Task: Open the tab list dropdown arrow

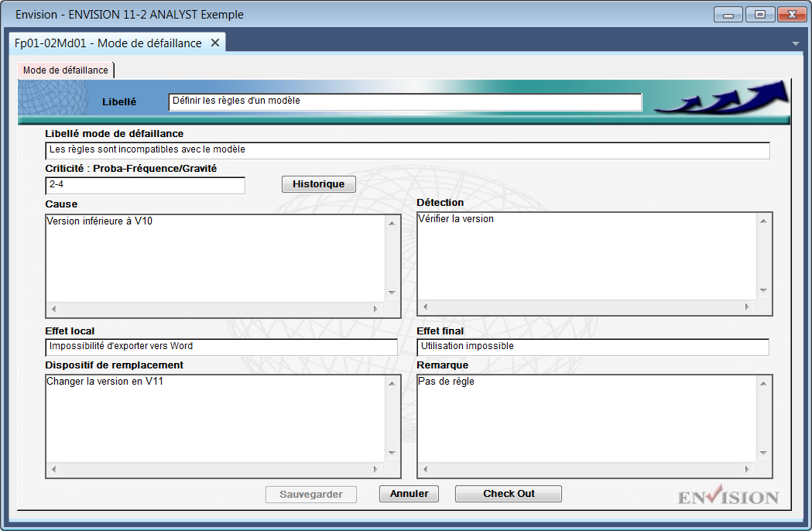Action: click(796, 44)
